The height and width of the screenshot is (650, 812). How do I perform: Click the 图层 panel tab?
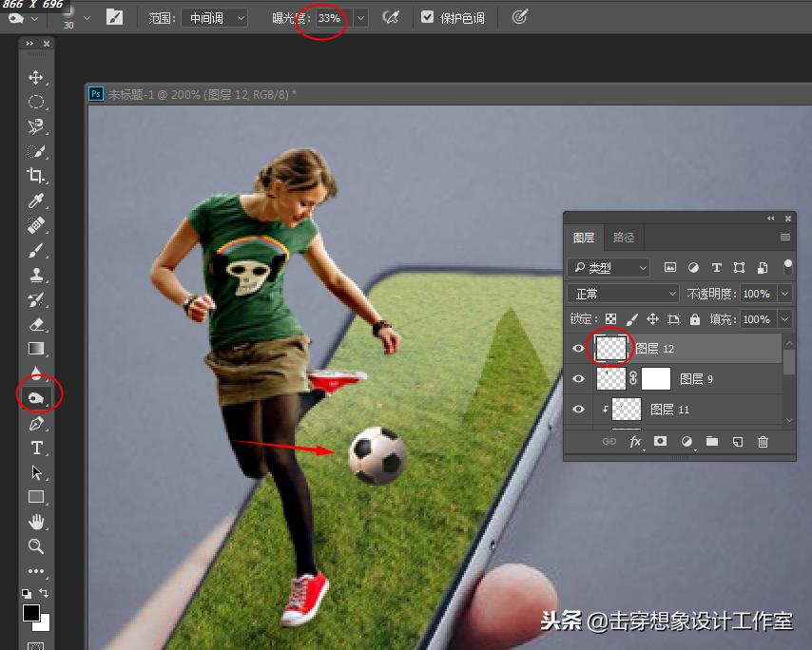[583, 238]
